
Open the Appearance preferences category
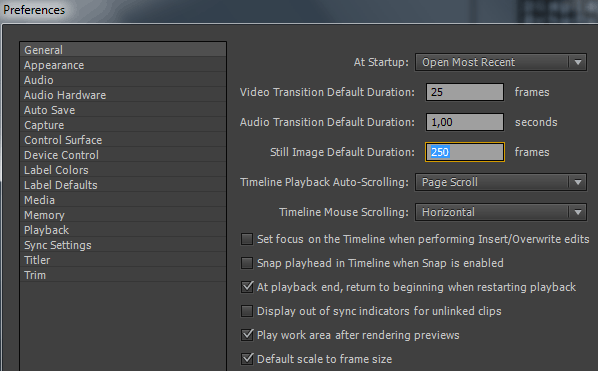(123, 65)
